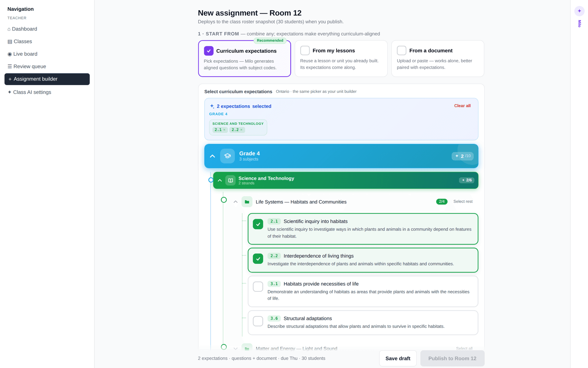Viewport: 588px width, 368px height.
Task: Click the 2.1 code tag on Scientific inquiry
Action: coord(274,221)
